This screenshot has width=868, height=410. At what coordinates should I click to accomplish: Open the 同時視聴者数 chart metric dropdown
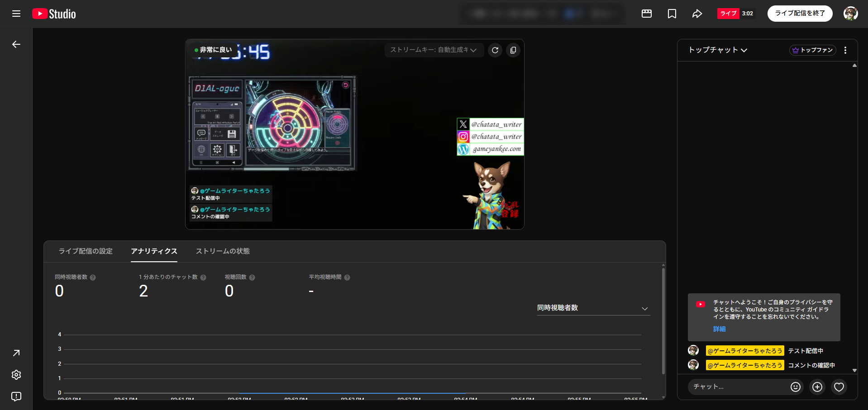(x=593, y=308)
